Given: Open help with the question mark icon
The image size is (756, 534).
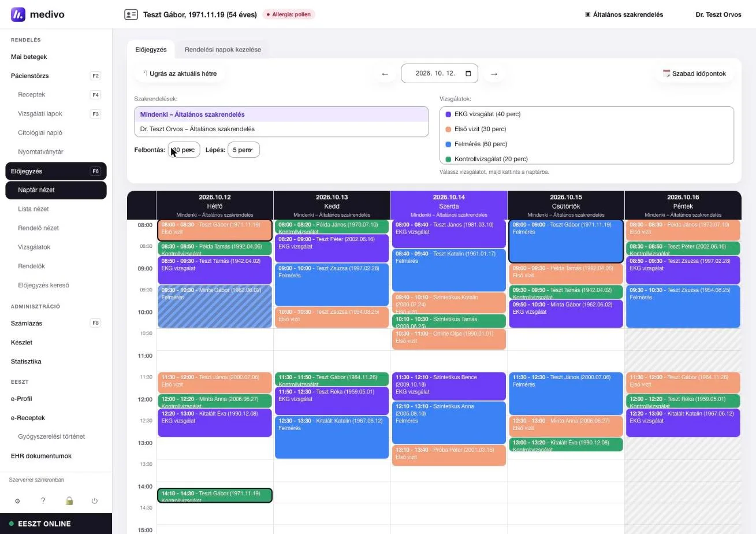Looking at the screenshot, I should 43,501.
